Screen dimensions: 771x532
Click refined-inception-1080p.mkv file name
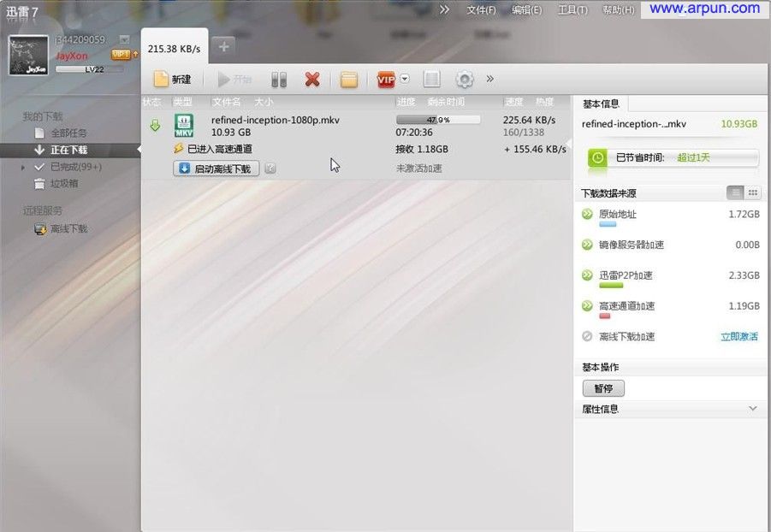[276, 120]
